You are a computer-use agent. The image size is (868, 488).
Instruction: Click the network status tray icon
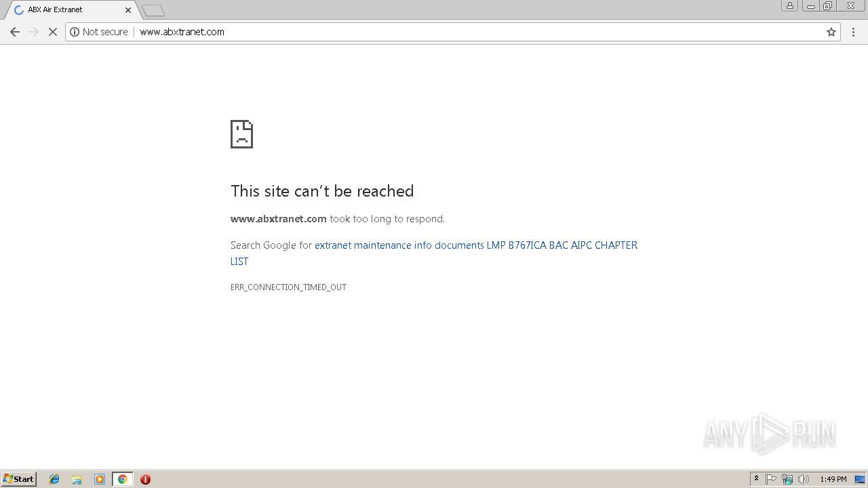click(787, 479)
